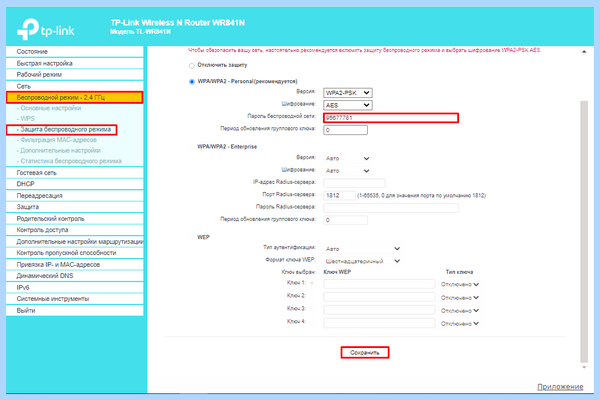Click the Radius server IP address field

click(354, 183)
